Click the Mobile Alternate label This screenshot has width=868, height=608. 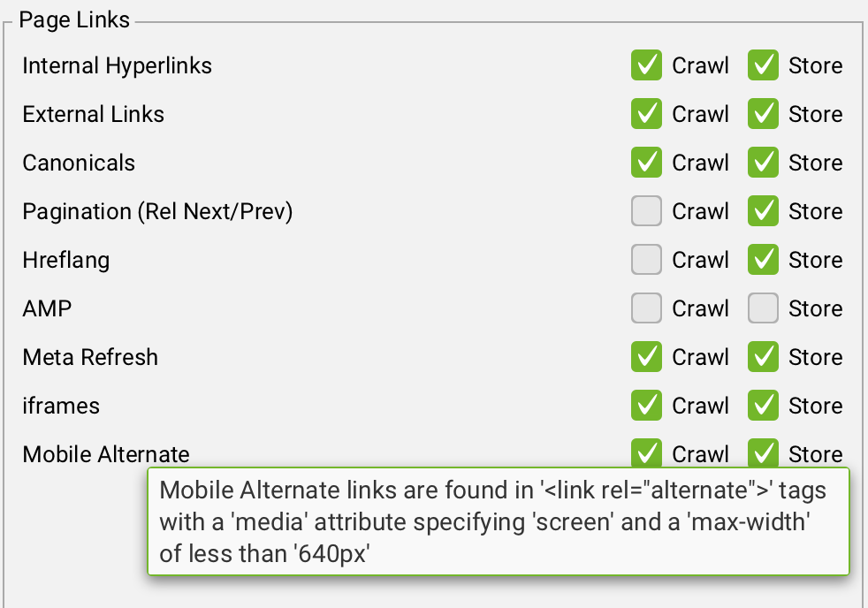106,454
